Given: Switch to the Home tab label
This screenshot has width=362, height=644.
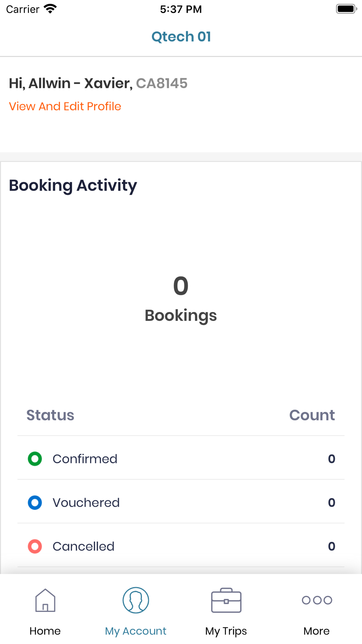Looking at the screenshot, I should [45, 631].
